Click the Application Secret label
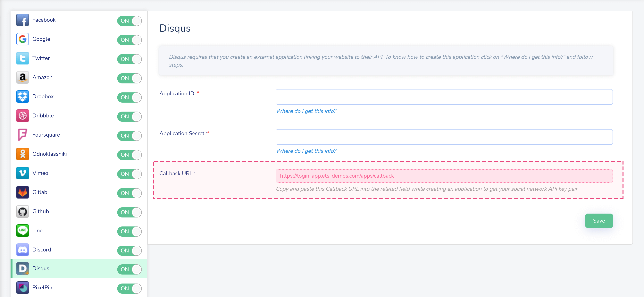This screenshot has height=297, width=644. tap(184, 133)
